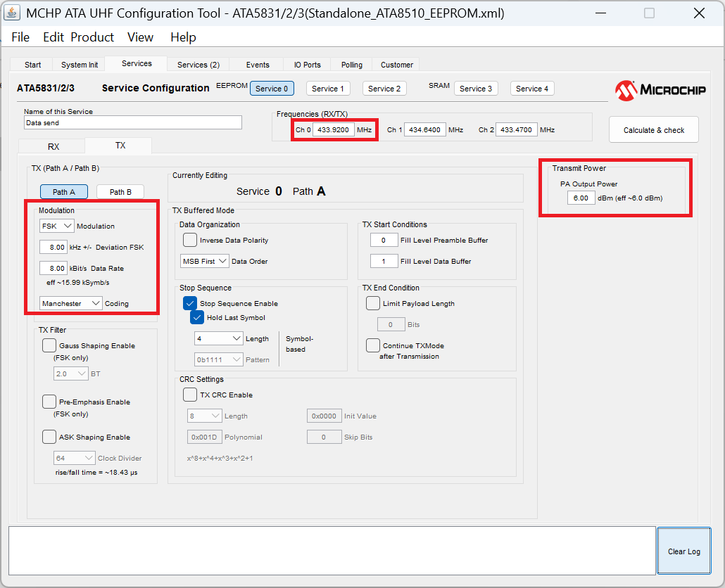Screen dimensions: 725x588
Task: Disable Stop Sequence Enable checkbox
Action: (x=190, y=303)
